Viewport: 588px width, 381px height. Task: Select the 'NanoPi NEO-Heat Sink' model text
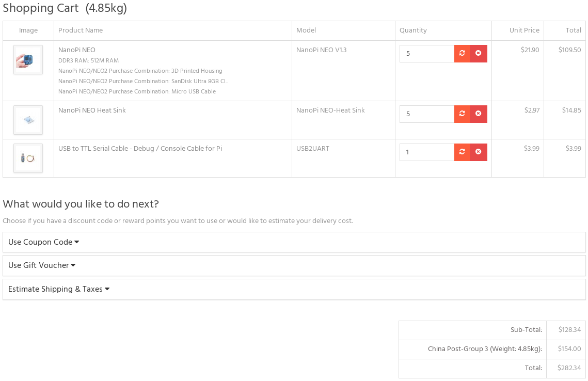[330, 110]
